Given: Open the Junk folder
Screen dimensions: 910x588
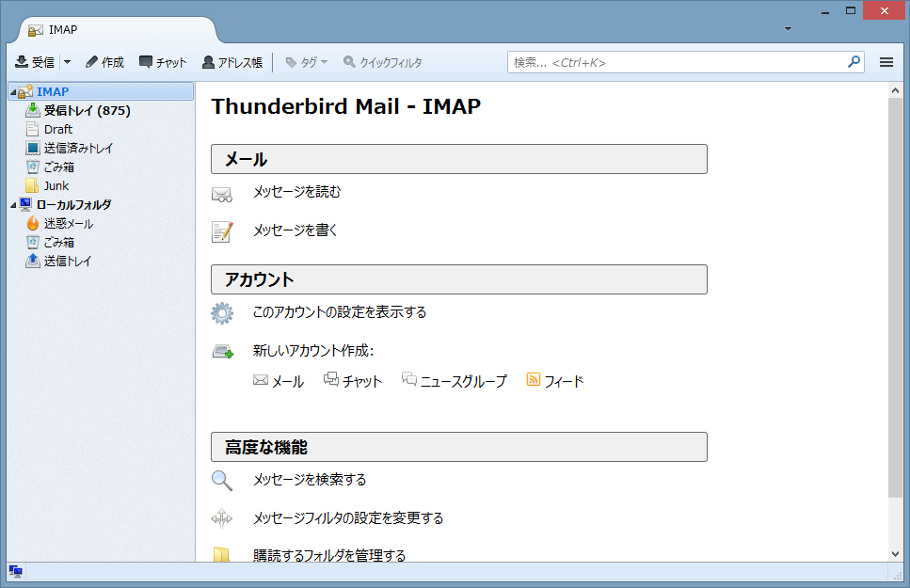Looking at the screenshot, I should tap(56, 185).
